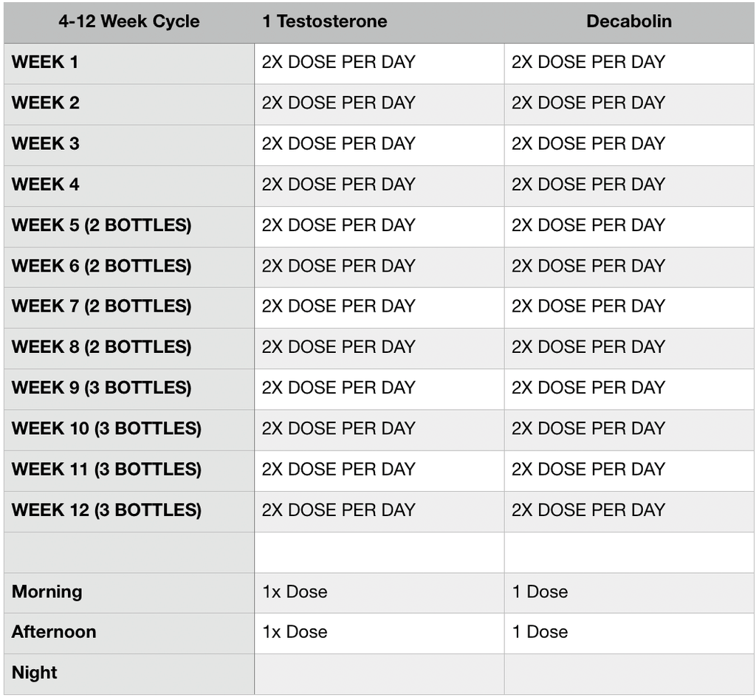Select the "Decabolin" column header
This screenshot has width=756, height=700.
629,21
